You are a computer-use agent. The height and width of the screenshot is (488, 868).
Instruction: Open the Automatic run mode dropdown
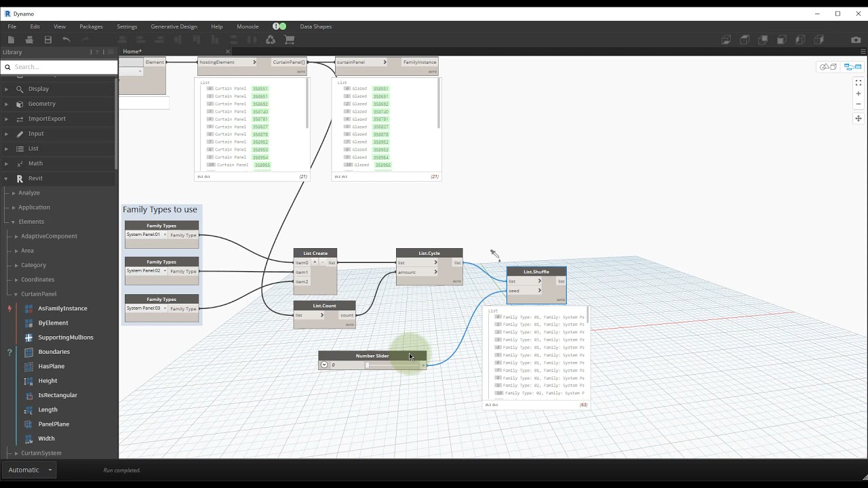[28, 470]
